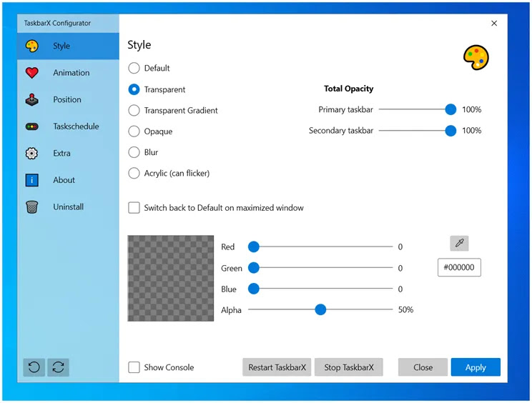Click the blue Apply button
The image size is (532, 403).
476,367
